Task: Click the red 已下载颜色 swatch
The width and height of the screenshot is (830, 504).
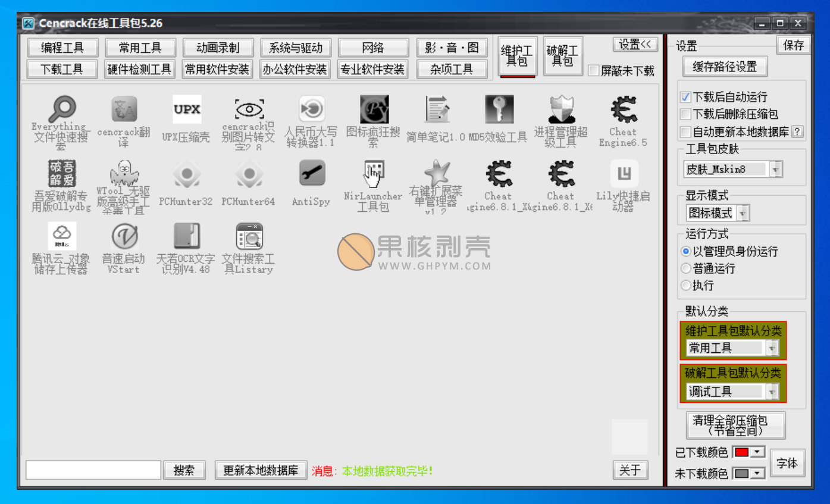Action: (742, 452)
